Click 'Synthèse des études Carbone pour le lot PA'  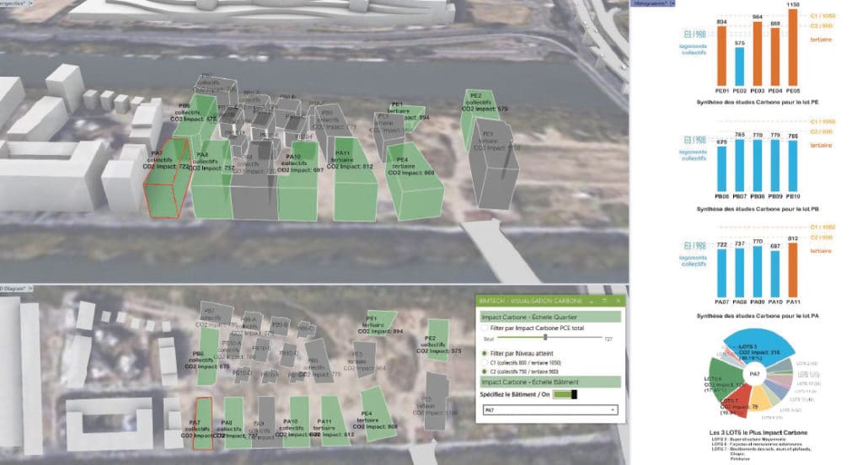(x=758, y=316)
